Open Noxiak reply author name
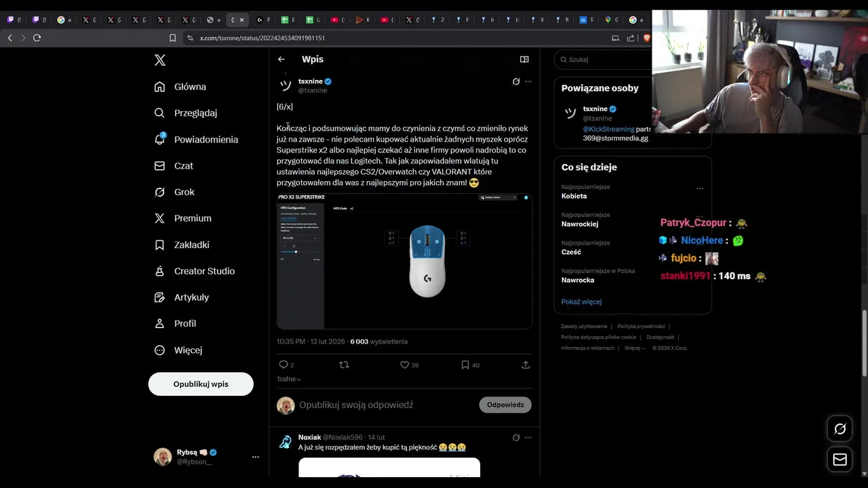Viewport: 868px width, 488px height. [x=310, y=437]
